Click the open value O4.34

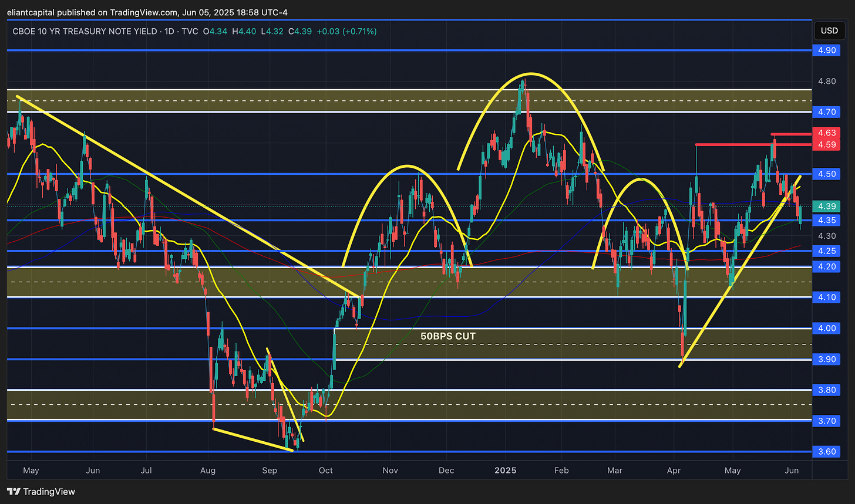(x=216, y=31)
